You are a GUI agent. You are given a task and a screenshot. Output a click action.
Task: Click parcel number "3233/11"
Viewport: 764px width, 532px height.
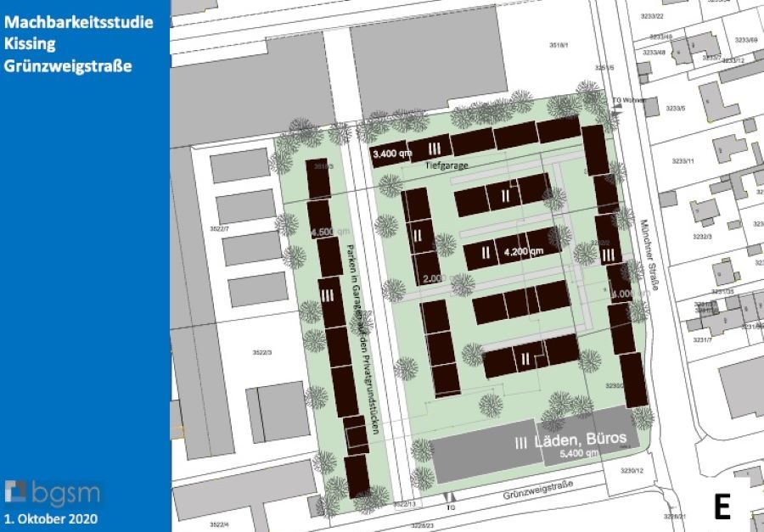pos(683,160)
